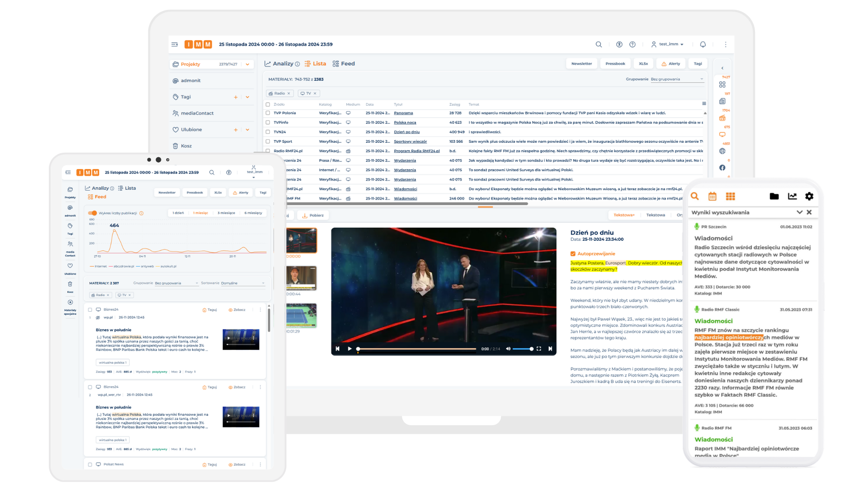Select Facebook icon in desktop right rail
868x488 pixels.
(722, 168)
